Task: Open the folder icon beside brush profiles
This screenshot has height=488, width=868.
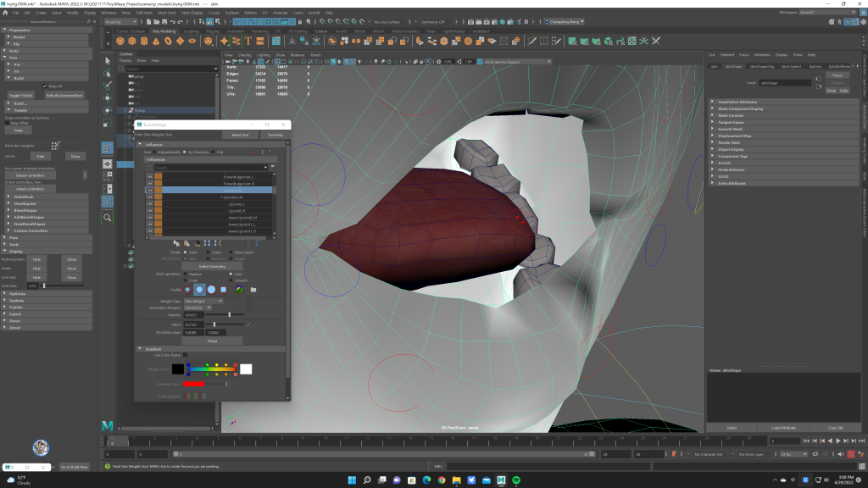Action: click(253, 290)
